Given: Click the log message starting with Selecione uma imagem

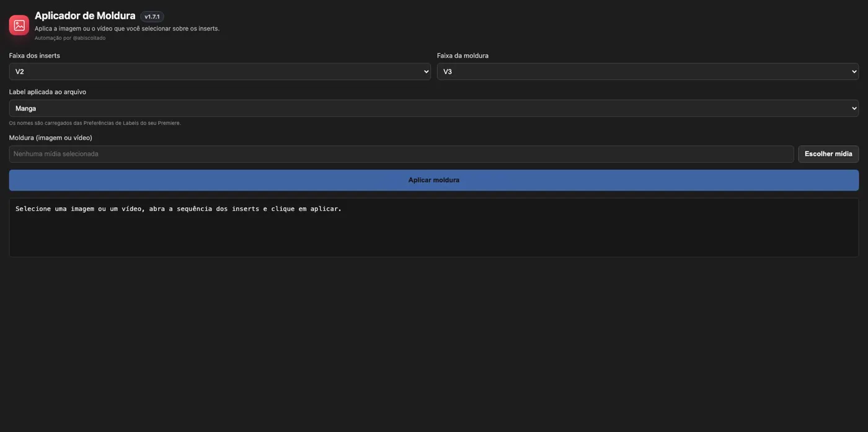Looking at the screenshot, I should [x=179, y=209].
